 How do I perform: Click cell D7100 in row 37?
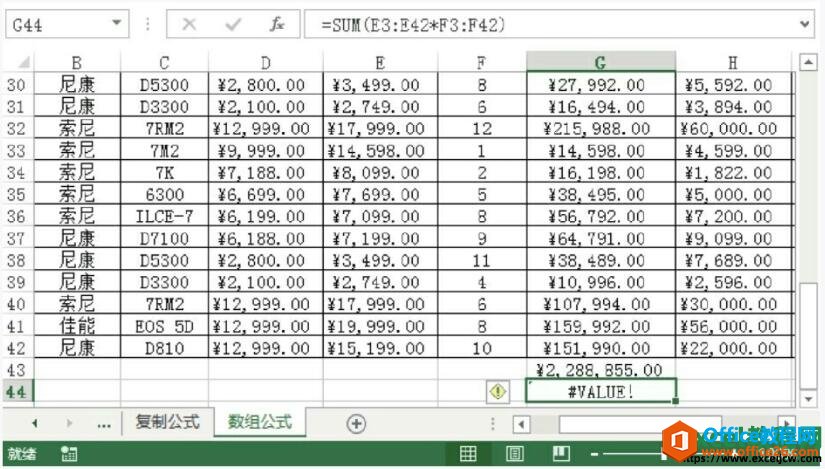tap(164, 238)
